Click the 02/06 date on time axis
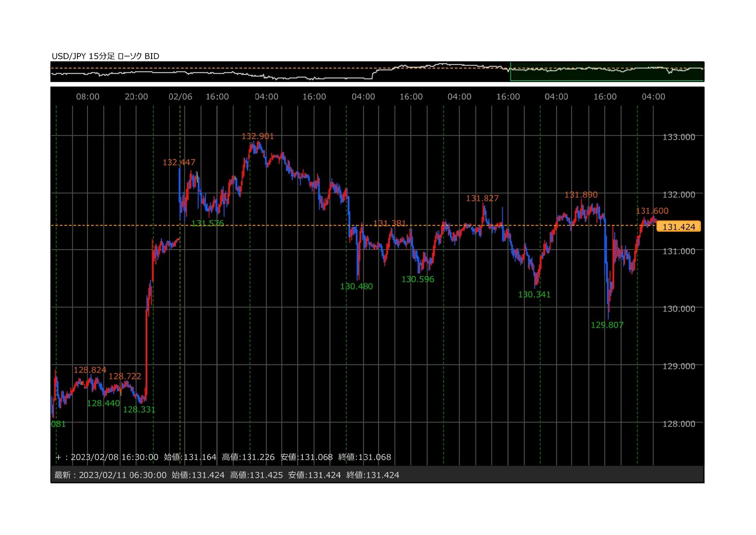The height and width of the screenshot is (535, 756). coord(180,97)
